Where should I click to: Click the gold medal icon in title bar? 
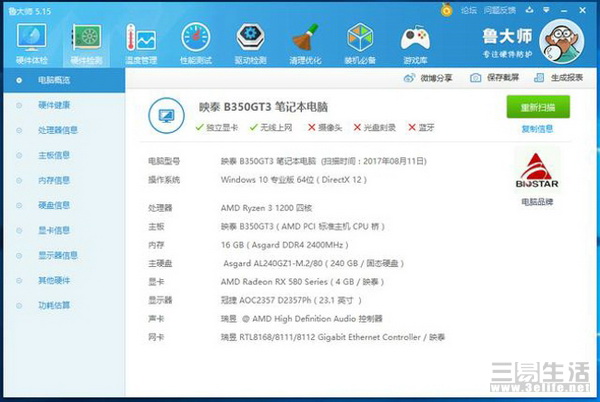(x=446, y=10)
